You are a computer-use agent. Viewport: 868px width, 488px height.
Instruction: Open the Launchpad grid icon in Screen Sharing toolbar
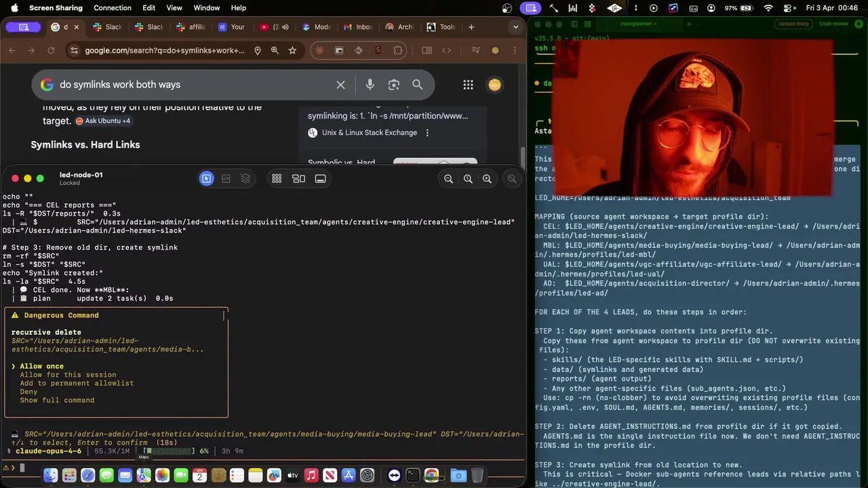[x=277, y=178]
